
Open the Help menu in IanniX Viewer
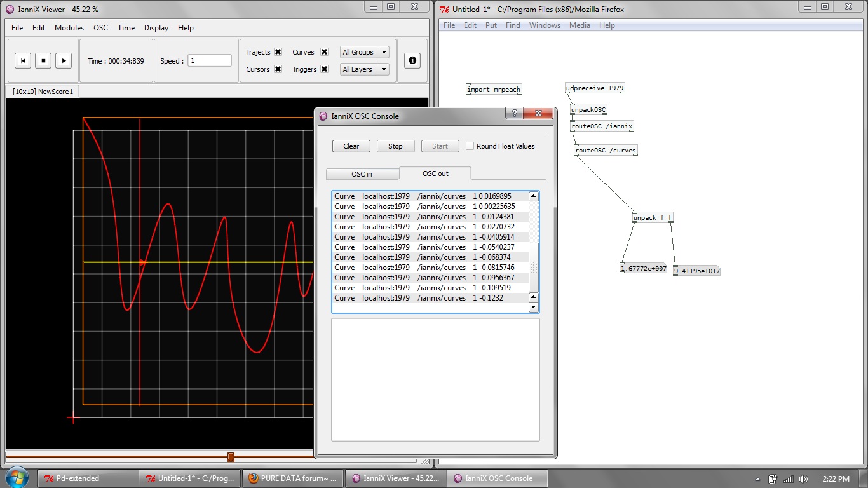click(186, 28)
